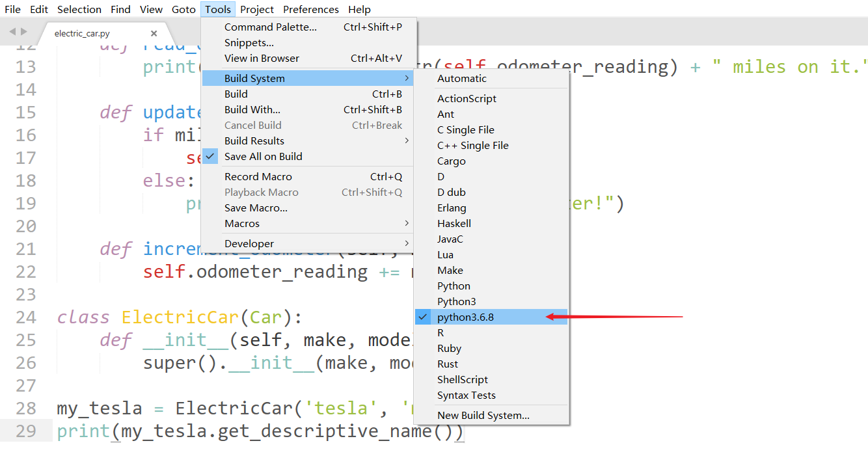Choose Build With... option
The height and width of the screenshot is (469, 868).
pyautogui.click(x=308, y=109)
